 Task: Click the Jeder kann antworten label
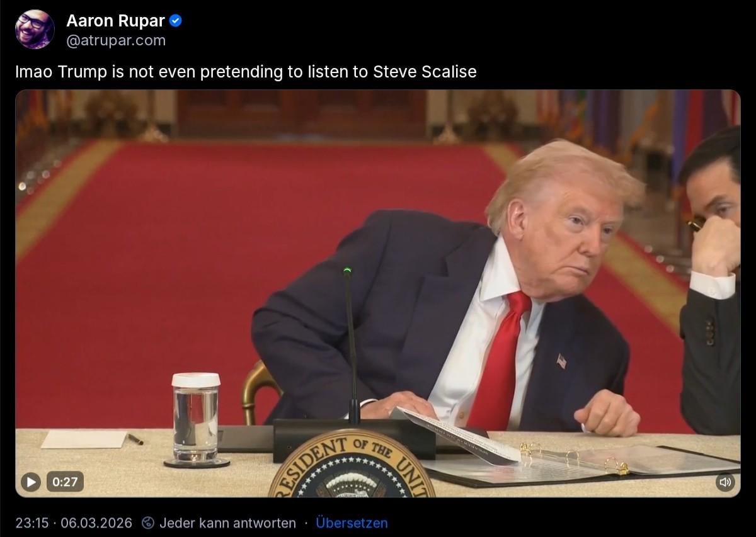(x=227, y=523)
